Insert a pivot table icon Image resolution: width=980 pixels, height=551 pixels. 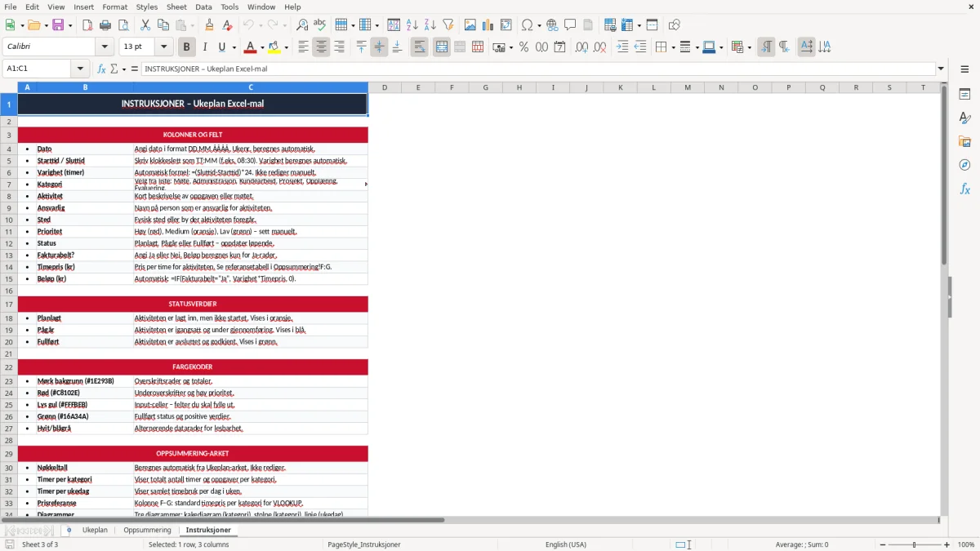click(506, 25)
